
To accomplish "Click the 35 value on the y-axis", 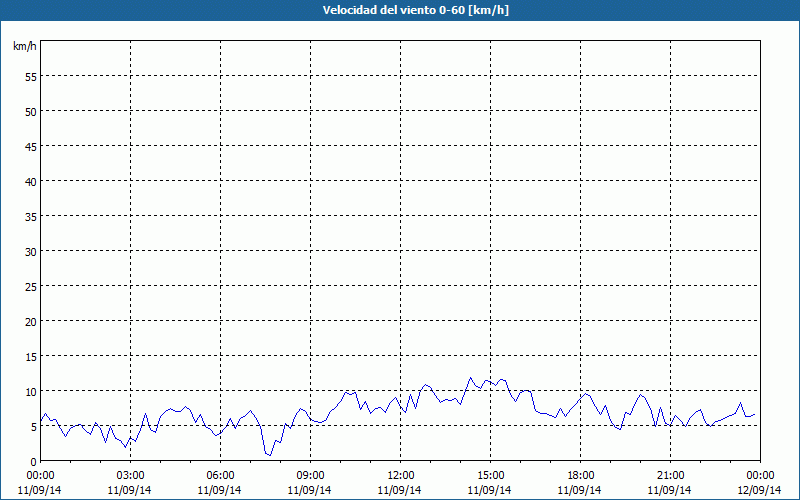I will pyautogui.click(x=31, y=216).
